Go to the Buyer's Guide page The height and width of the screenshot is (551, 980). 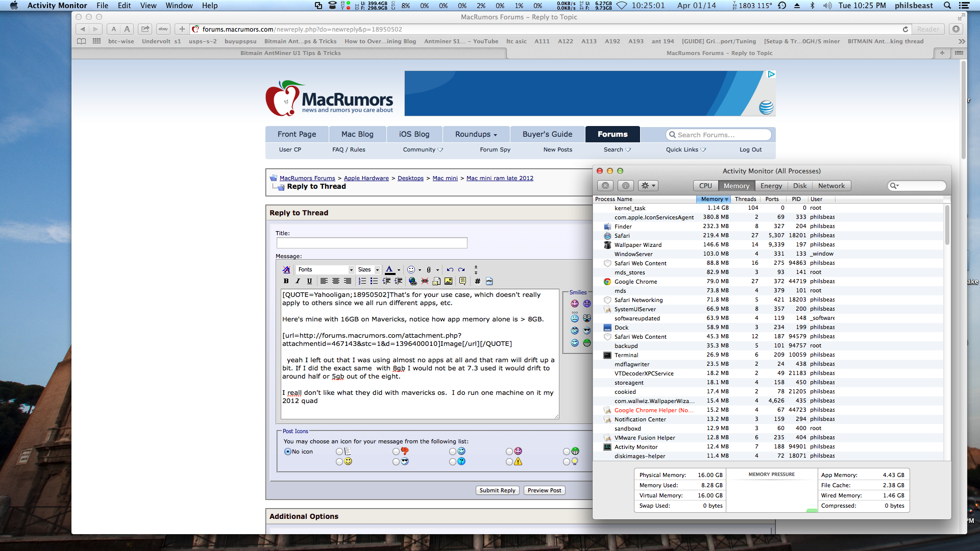tap(547, 134)
